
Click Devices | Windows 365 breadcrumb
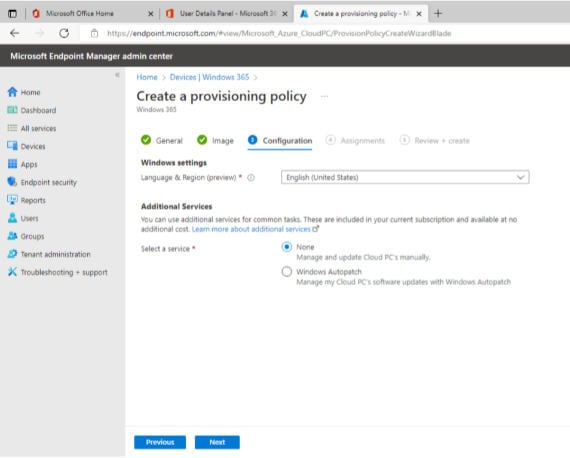pyautogui.click(x=209, y=77)
